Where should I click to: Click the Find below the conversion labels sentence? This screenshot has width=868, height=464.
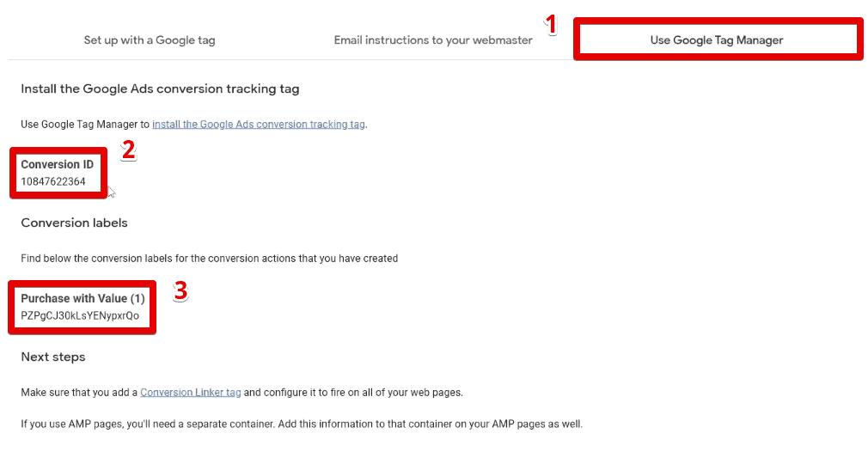click(209, 258)
